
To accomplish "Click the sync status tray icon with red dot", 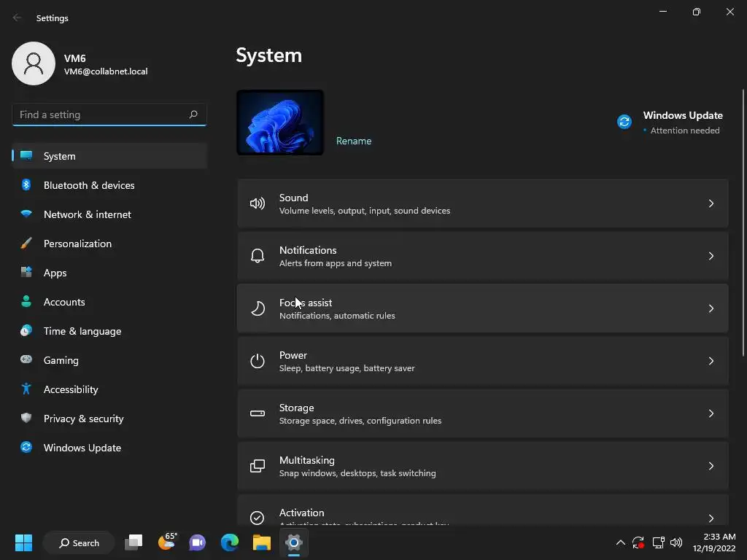I will 638,542.
